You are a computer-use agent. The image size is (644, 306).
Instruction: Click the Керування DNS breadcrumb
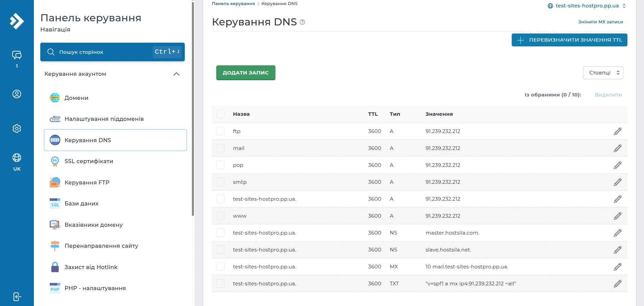pyautogui.click(x=280, y=4)
